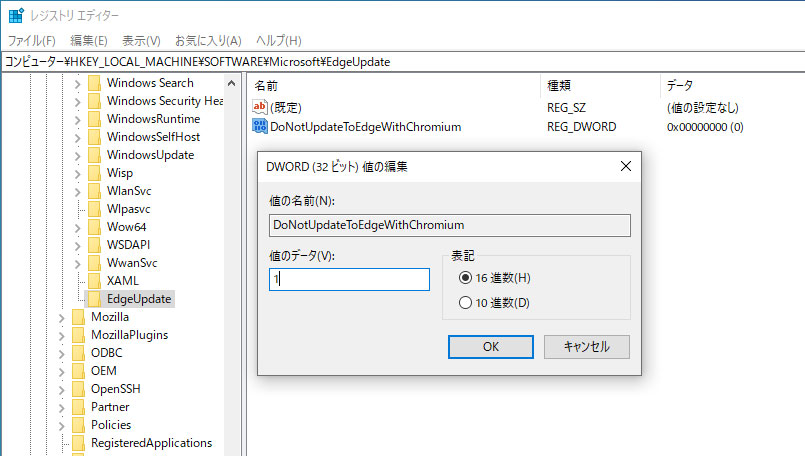This screenshot has width=805, height=456.
Task: Click the tree pane scroll-up arrow
Action: (x=232, y=83)
